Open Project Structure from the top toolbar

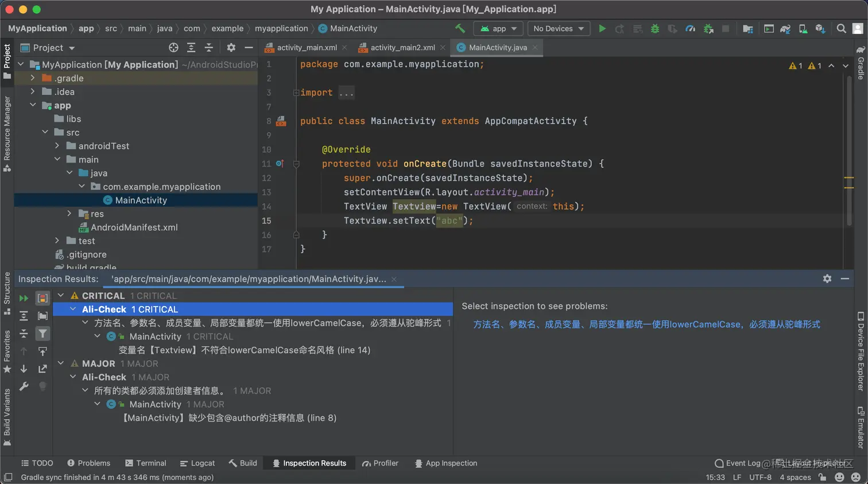pyautogui.click(x=747, y=28)
